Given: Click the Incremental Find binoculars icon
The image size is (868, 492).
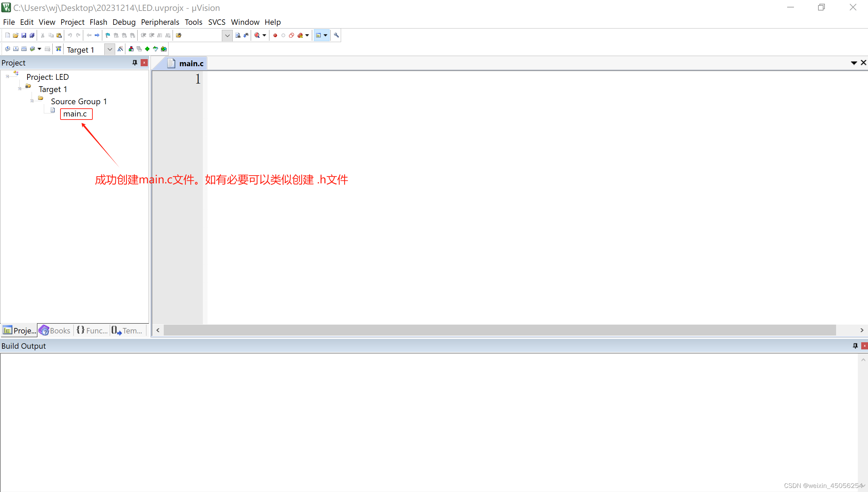Looking at the screenshot, I should pyautogui.click(x=246, y=35).
